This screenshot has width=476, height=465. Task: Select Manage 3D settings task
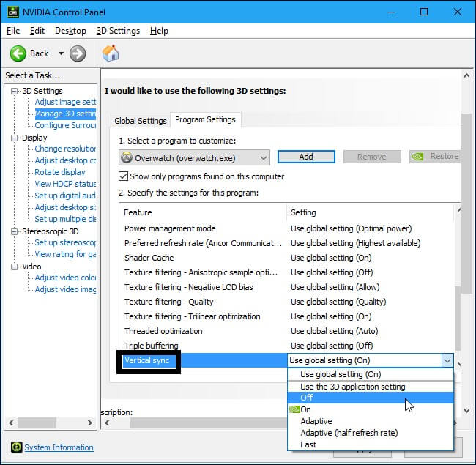click(65, 114)
